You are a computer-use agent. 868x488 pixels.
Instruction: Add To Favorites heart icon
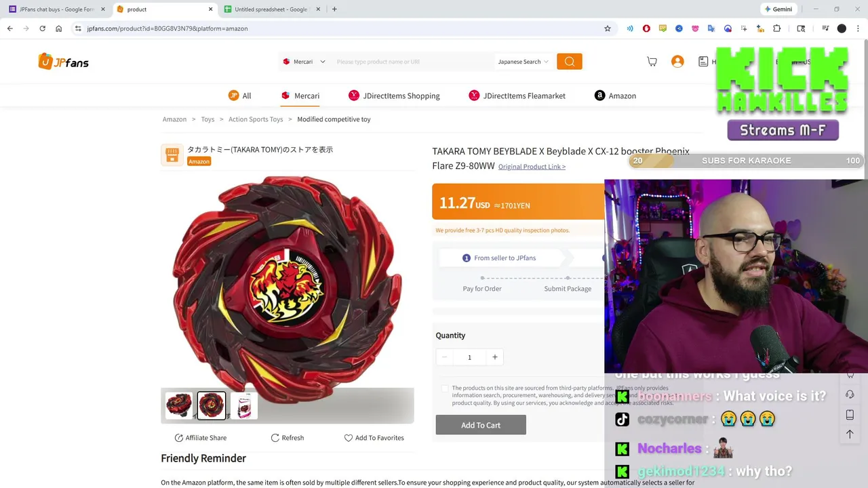(349, 438)
